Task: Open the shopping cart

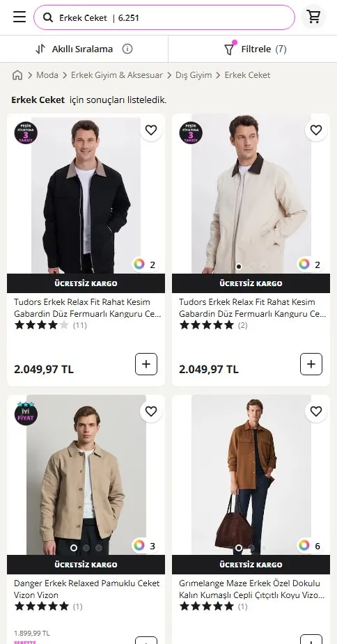Action: (313, 17)
